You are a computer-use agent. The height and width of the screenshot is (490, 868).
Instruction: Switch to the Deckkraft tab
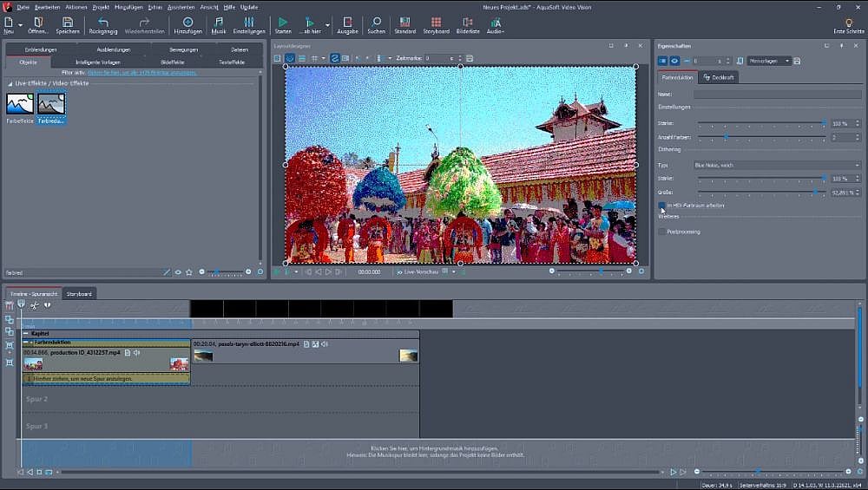(x=720, y=78)
